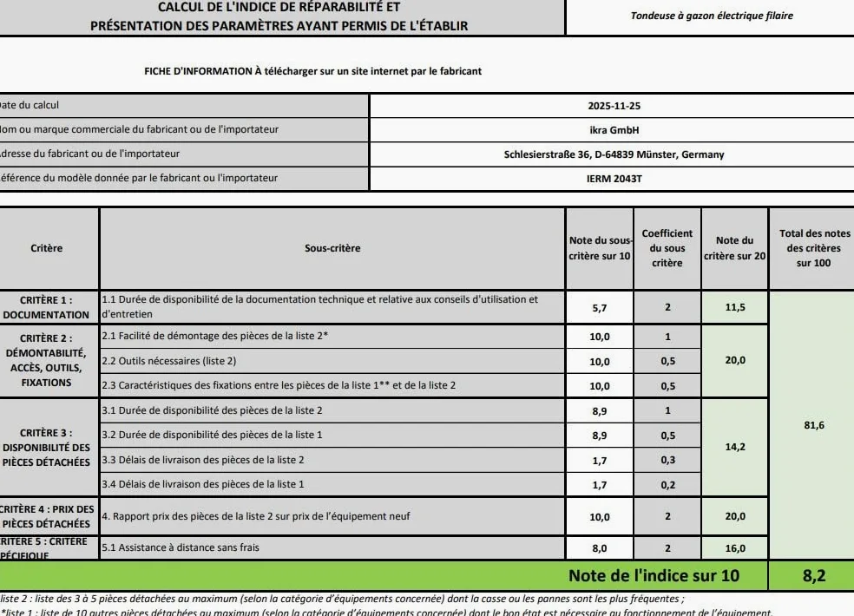Click sub-criterion 1.1 Durée de disponibilité de la documentation
This screenshot has height=616, width=854.
click(332, 307)
